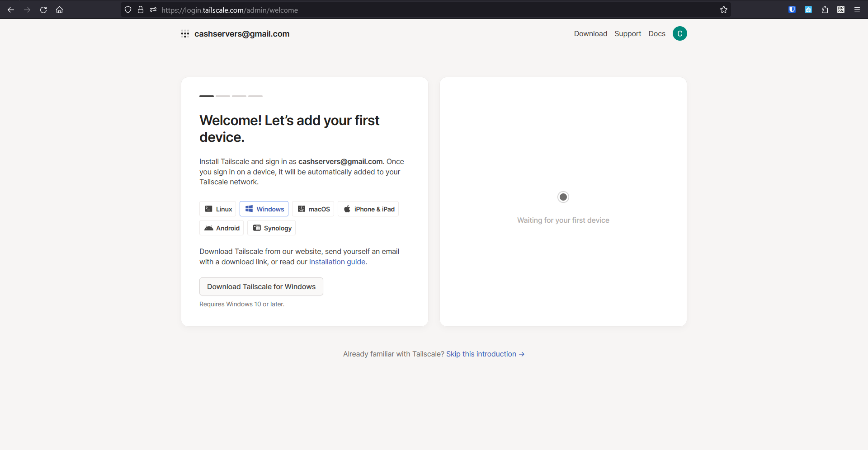Viewport: 868px width, 450px height.
Task: Bookmark this page with the star icon
Action: point(723,10)
